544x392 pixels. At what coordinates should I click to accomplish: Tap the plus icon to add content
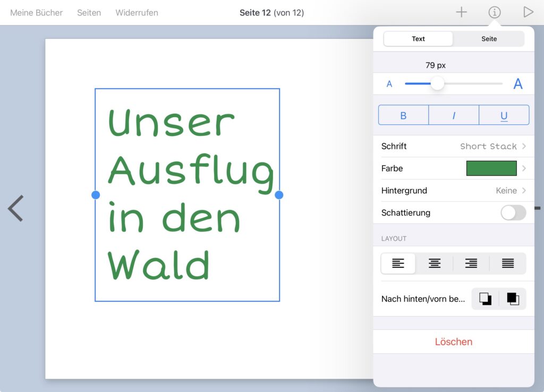point(461,13)
